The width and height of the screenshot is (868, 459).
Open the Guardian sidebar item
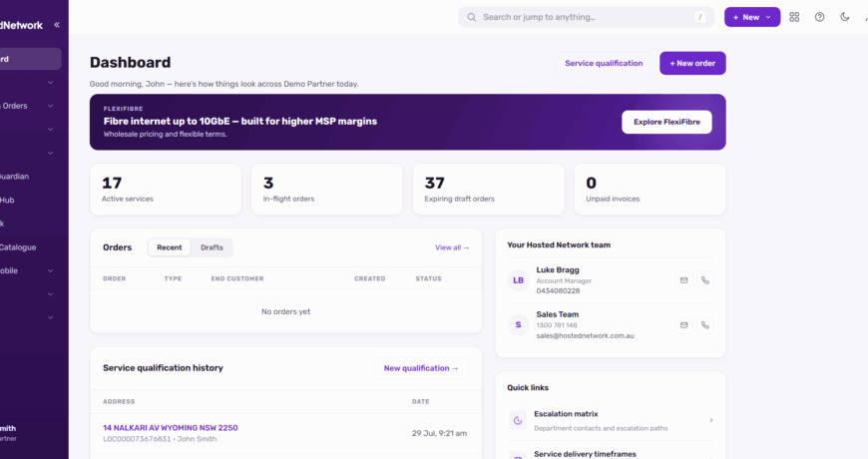[15, 176]
